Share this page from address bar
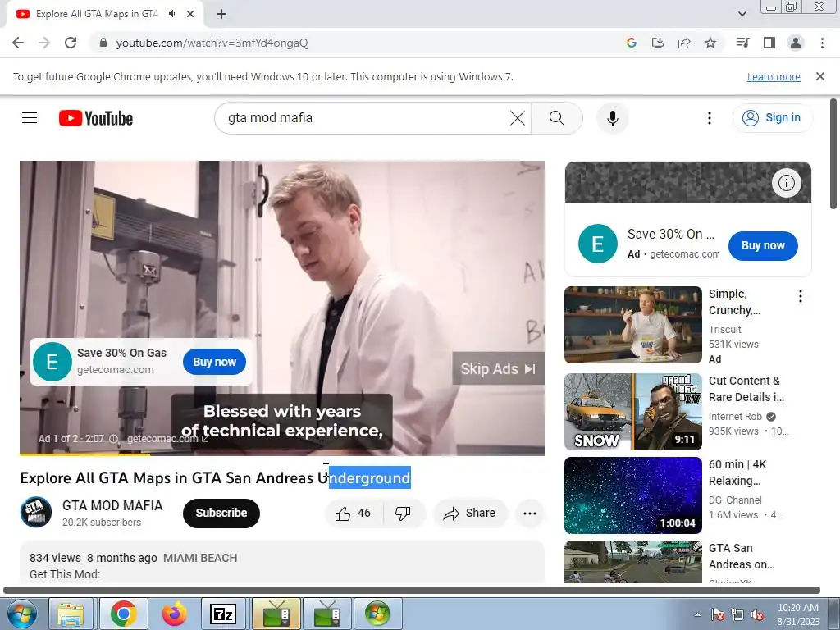This screenshot has height=630, width=840. point(684,43)
